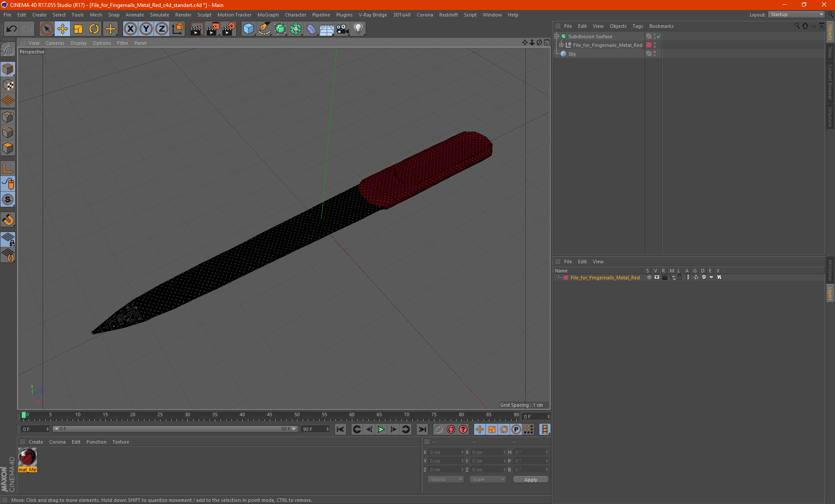835x504 pixels.
Task: Toggle the S solo viewport icon
Action: pos(8,200)
